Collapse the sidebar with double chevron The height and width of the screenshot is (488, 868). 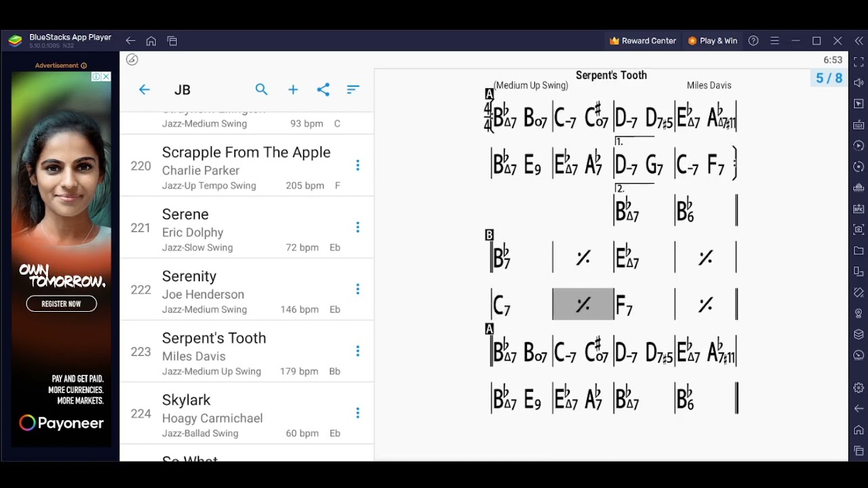pos(859,41)
